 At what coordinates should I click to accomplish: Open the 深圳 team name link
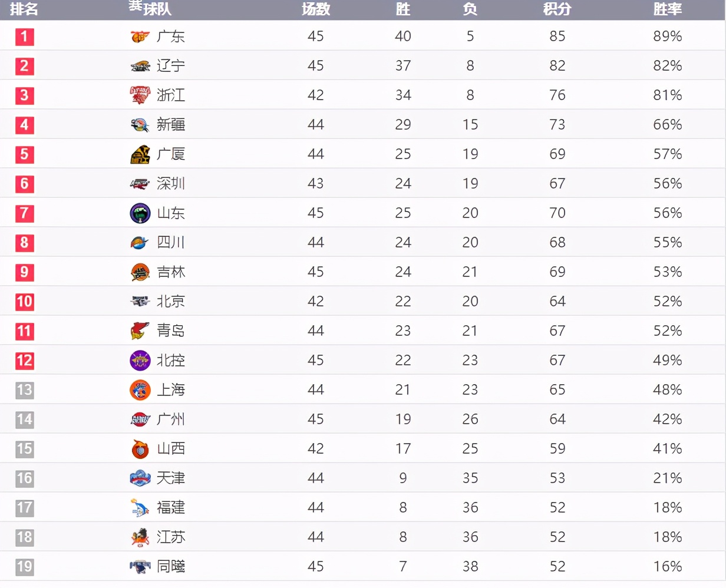click(171, 183)
